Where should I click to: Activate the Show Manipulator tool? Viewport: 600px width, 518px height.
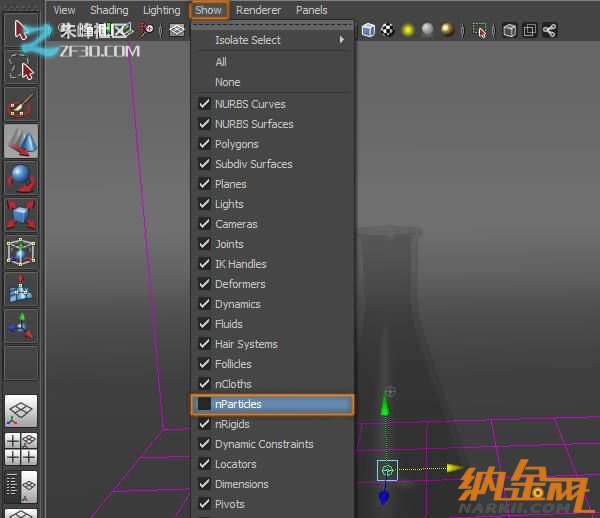tap(21, 327)
